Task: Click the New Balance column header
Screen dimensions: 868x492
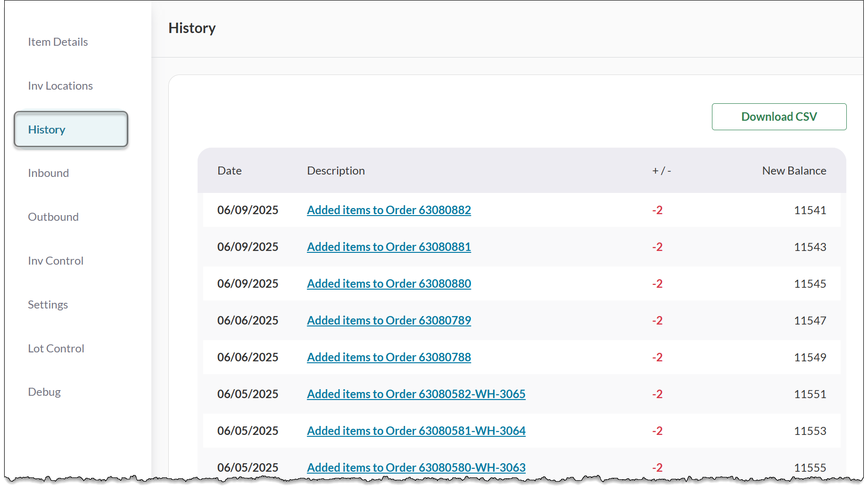Action: click(794, 170)
